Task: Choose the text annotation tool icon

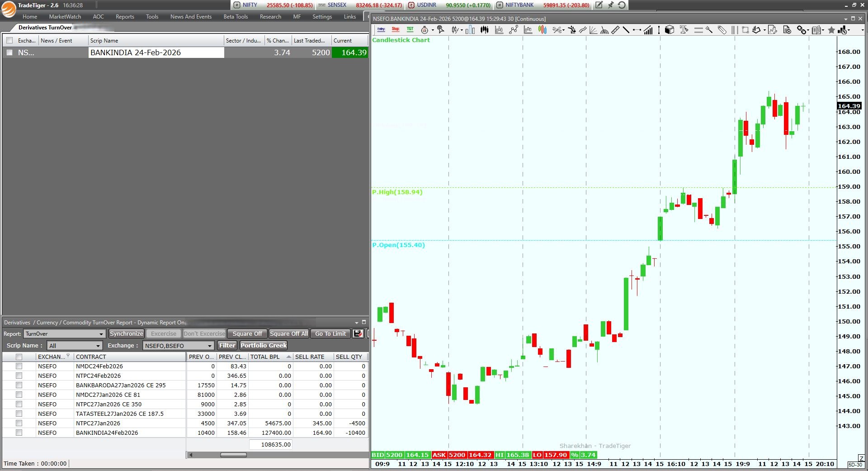Action: (684, 30)
